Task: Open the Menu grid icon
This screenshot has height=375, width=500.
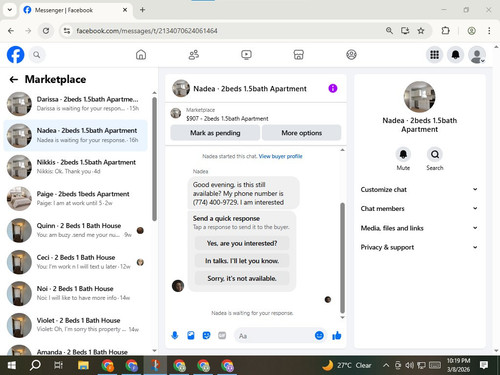Action: click(434, 55)
